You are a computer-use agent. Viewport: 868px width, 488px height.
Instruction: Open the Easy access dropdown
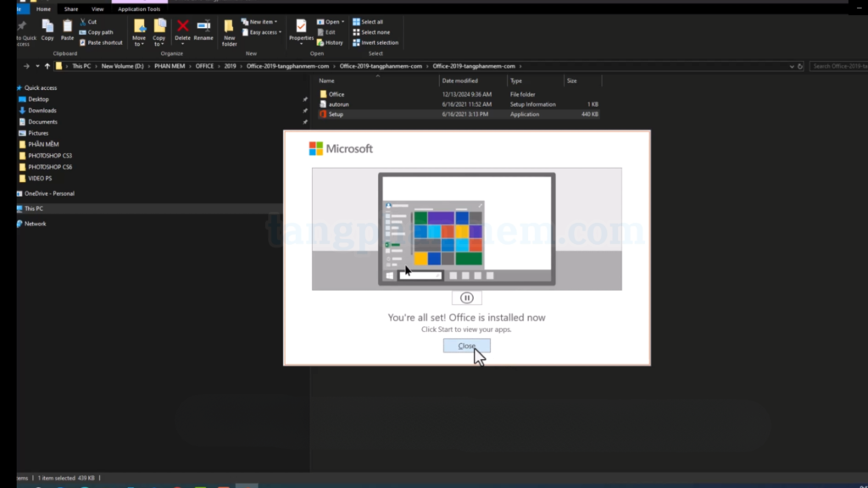coord(262,32)
